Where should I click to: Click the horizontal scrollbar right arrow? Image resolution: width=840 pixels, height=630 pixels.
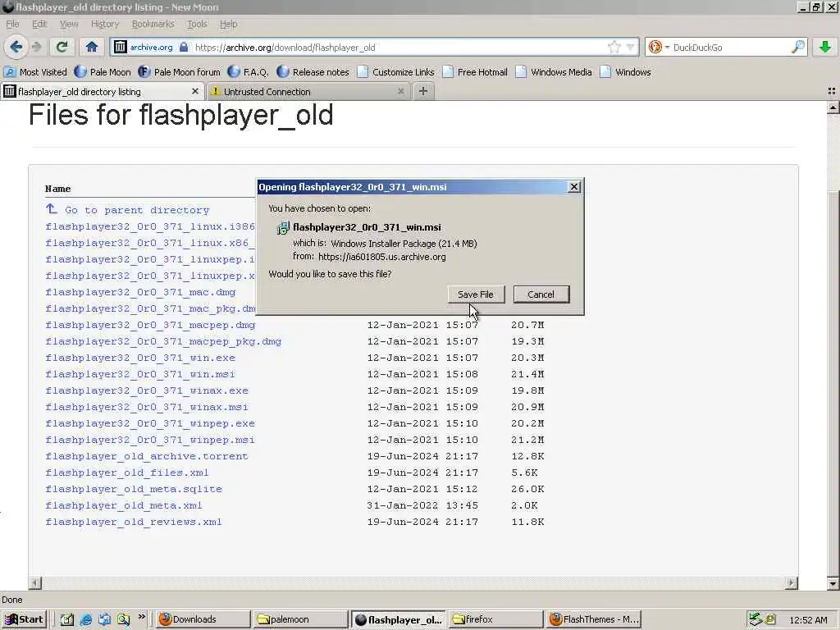tap(792, 582)
